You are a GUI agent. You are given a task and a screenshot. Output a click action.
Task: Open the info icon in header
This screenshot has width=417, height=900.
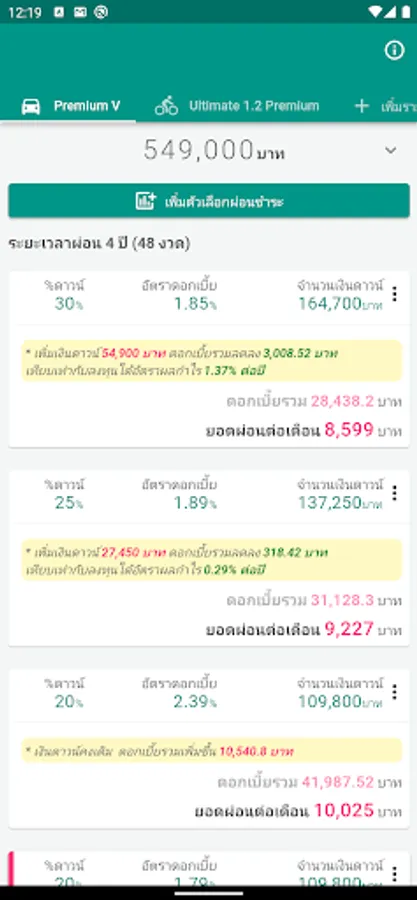pos(394,51)
